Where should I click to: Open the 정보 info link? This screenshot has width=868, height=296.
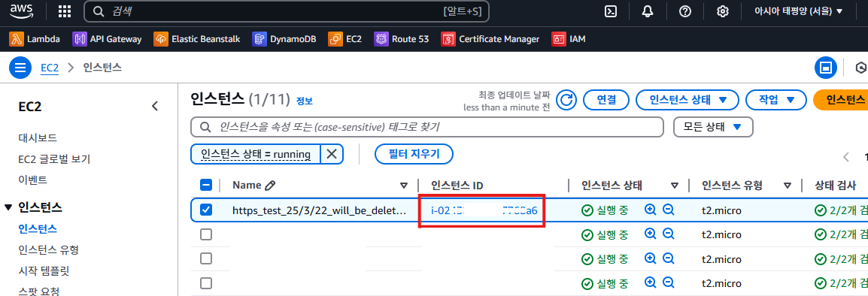pyautogui.click(x=305, y=101)
